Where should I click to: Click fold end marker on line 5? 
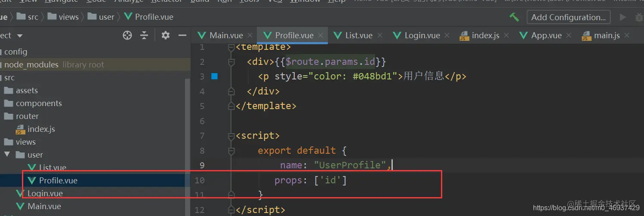pyautogui.click(x=231, y=106)
